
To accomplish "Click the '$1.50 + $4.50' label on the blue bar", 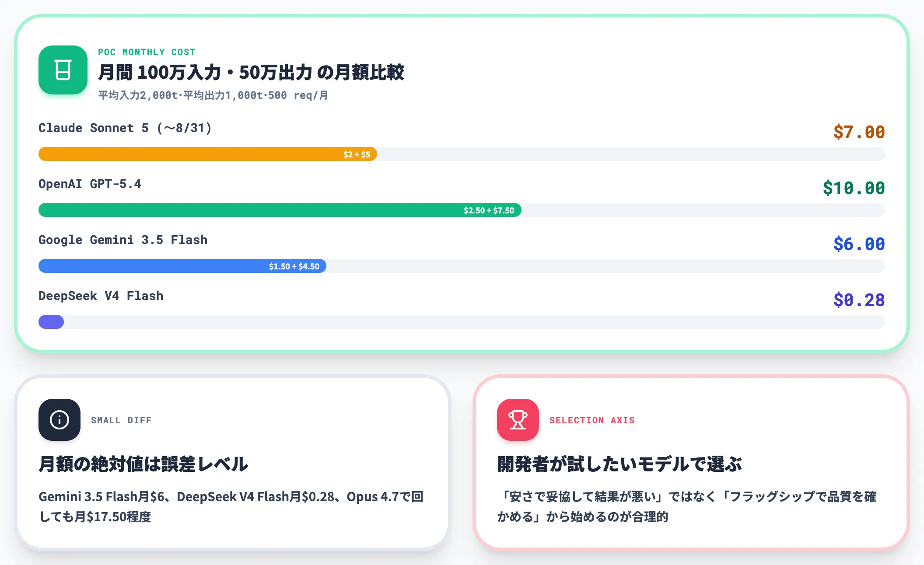I will tap(294, 266).
